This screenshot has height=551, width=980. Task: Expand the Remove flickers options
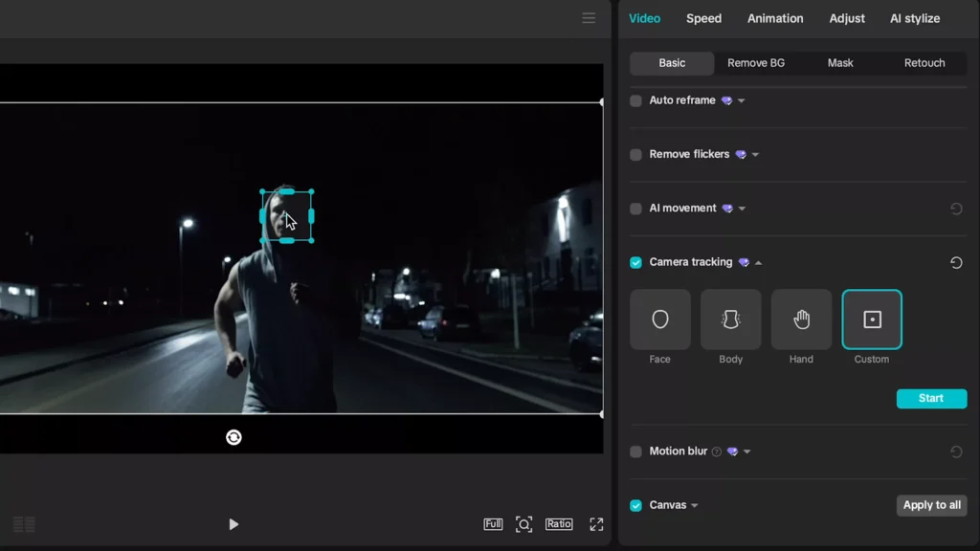[755, 154]
